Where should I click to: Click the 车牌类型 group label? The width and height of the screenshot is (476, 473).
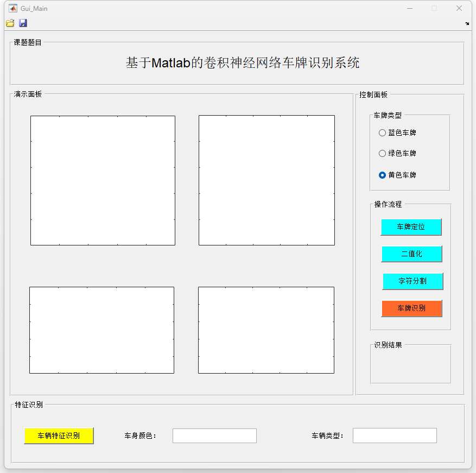(x=388, y=116)
